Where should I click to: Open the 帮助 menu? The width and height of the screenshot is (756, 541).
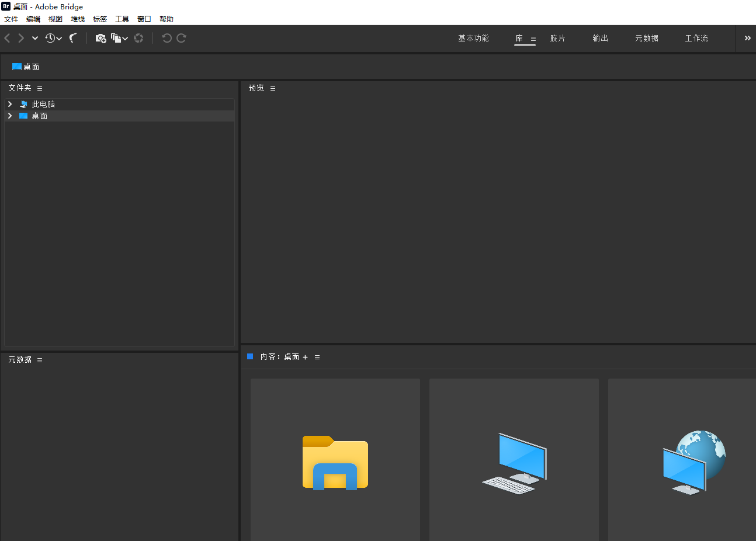click(167, 19)
